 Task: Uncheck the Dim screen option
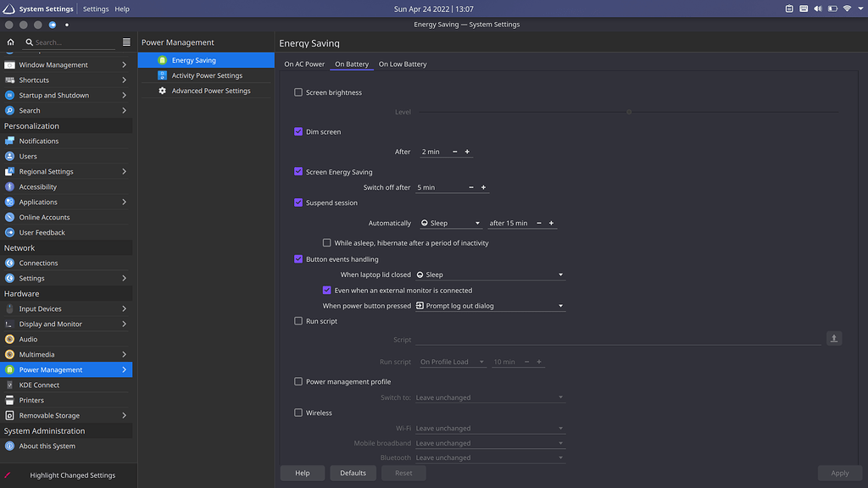[x=298, y=132]
